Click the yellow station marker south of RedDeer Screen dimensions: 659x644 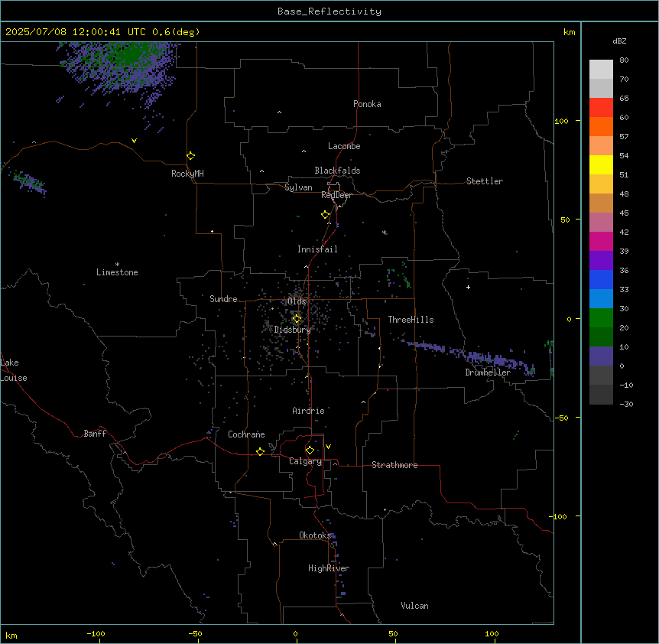(x=325, y=215)
